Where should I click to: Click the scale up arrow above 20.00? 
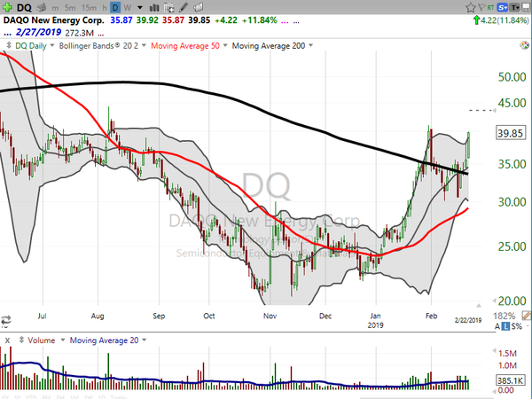click(479, 305)
